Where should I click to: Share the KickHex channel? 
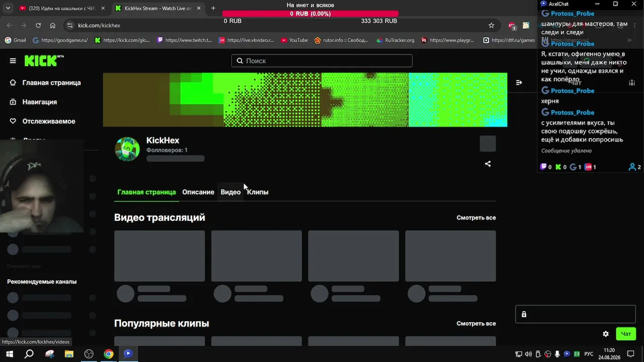coord(488,164)
